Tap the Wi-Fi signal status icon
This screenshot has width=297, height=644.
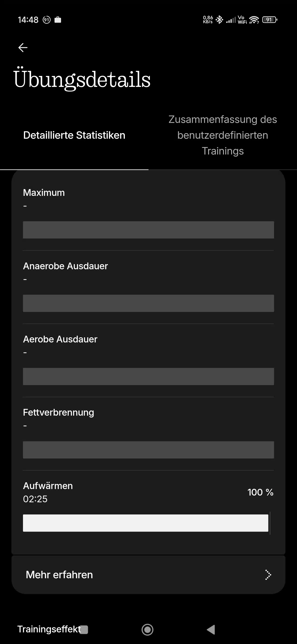coord(254,20)
